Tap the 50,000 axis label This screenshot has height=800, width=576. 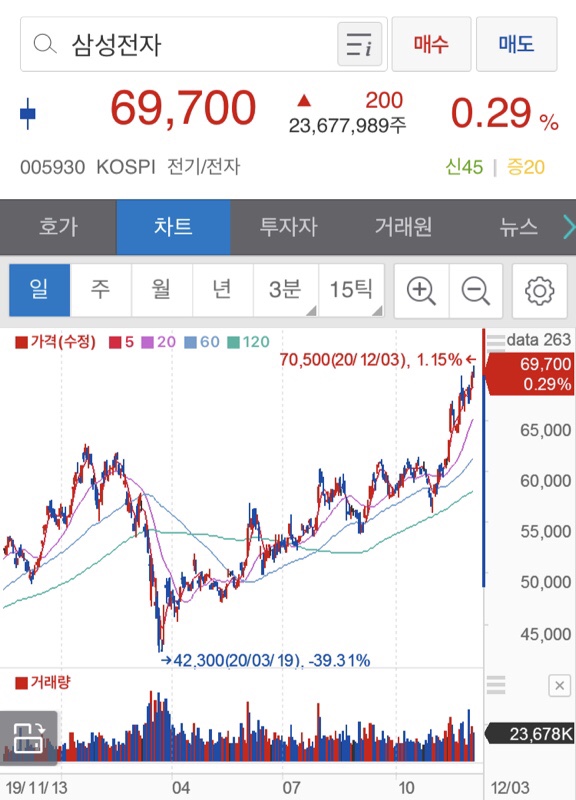pyautogui.click(x=545, y=582)
